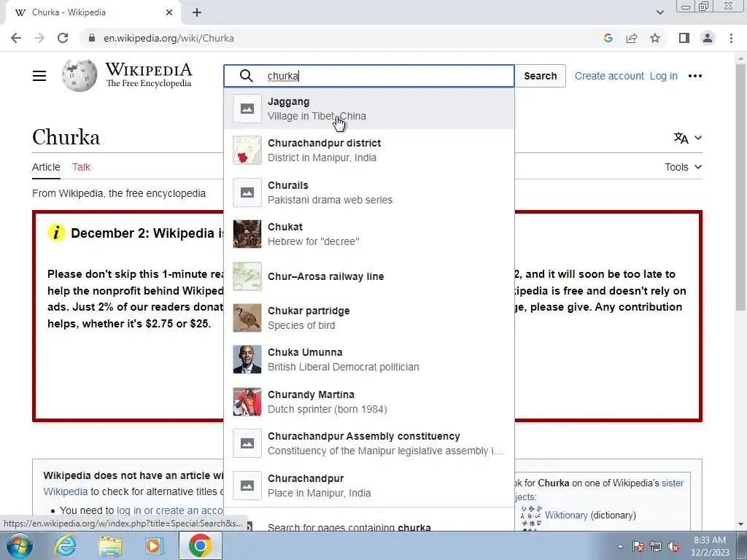Select the Churachandpur district suggestion

(369, 150)
